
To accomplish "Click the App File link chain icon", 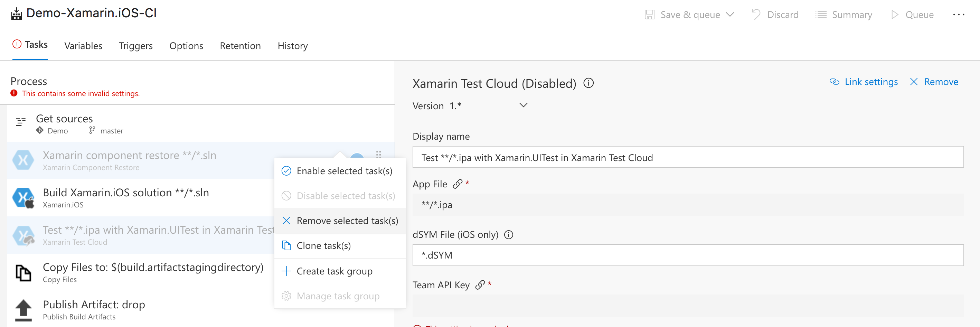I will pyautogui.click(x=457, y=184).
